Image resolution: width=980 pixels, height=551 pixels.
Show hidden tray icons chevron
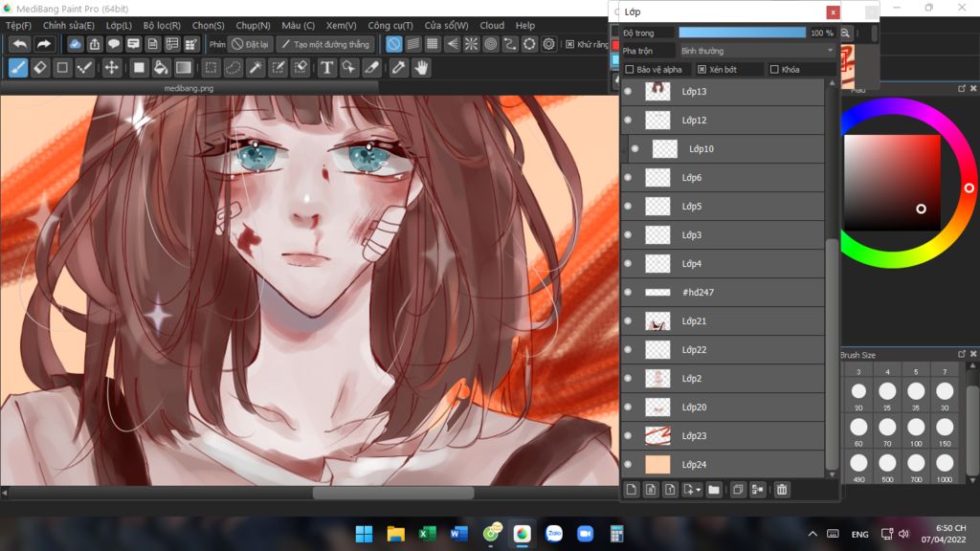click(x=813, y=534)
